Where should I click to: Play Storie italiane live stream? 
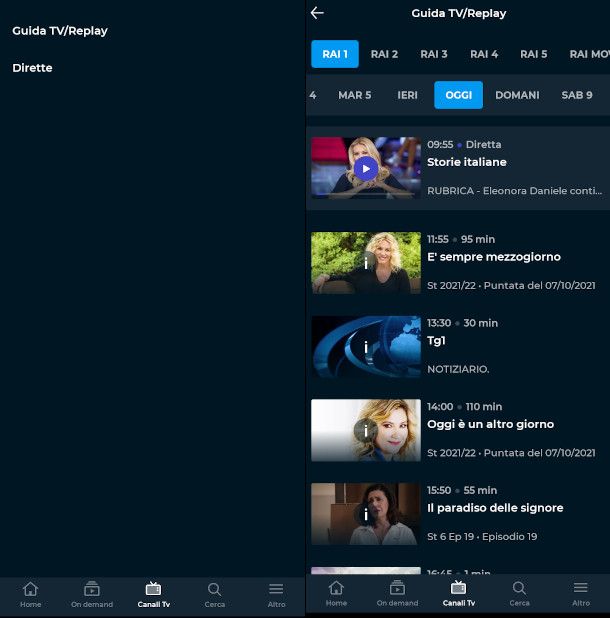366,169
